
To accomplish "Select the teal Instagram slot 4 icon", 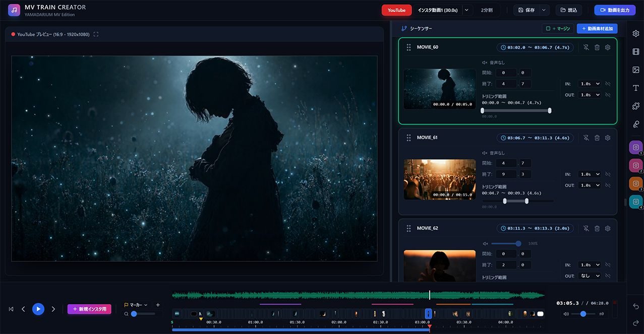I will [x=635, y=202].
